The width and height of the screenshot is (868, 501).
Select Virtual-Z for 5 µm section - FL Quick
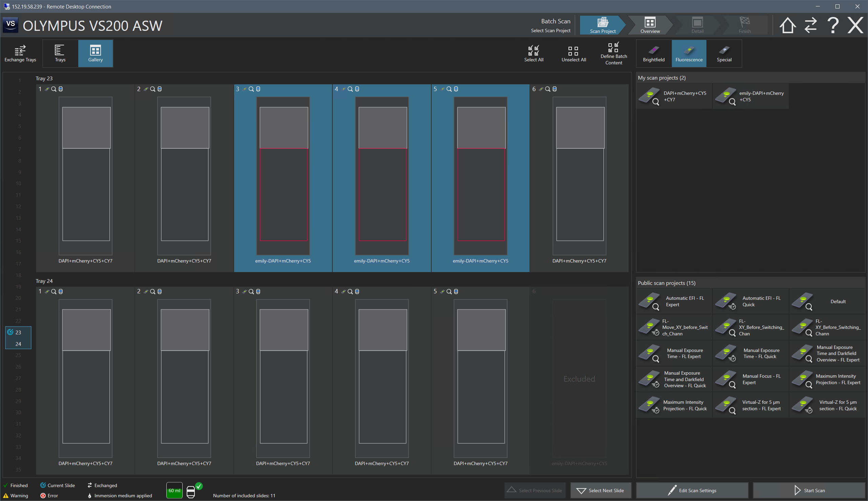(827, 405)
